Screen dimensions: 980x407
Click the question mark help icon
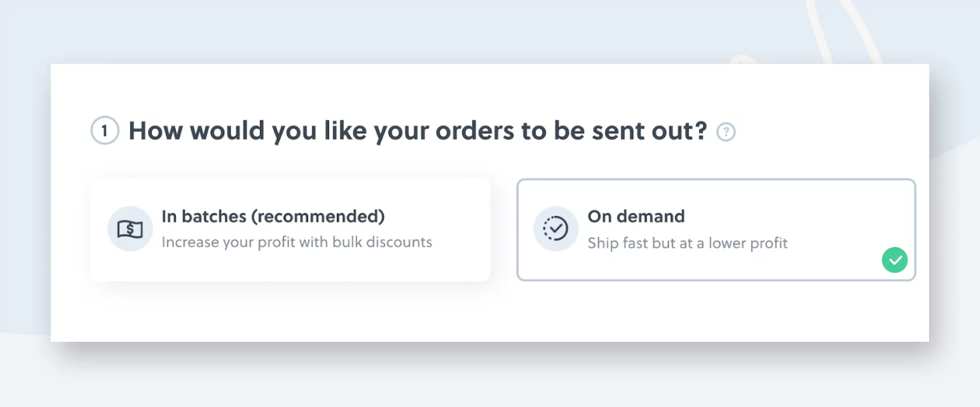(726, 132)
